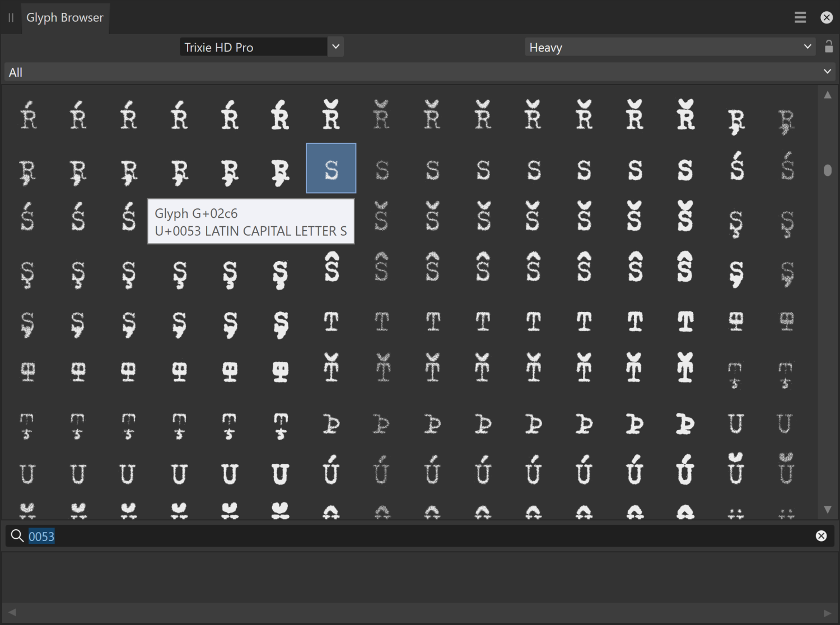Close the Glyph Browser panel
Screen dimensions: 840x625
tap(827, 17)
